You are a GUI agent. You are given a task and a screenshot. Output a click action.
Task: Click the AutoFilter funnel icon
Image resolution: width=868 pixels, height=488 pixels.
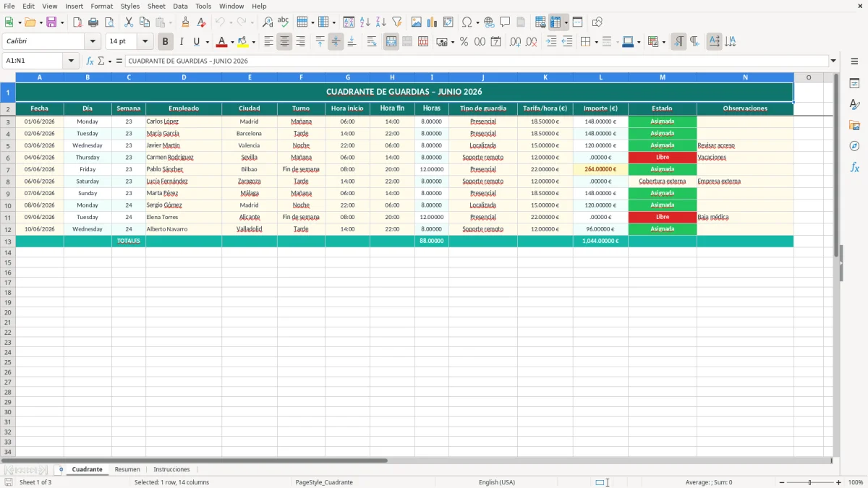point(396,22)
